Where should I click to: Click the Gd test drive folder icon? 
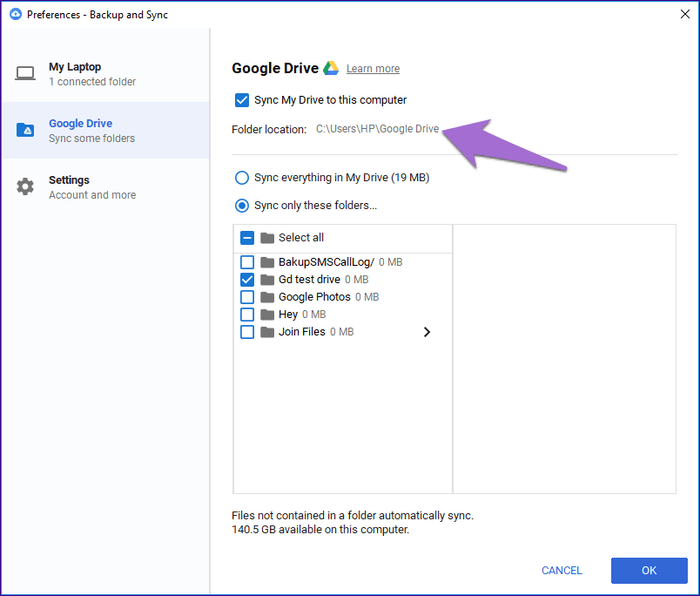267,279
